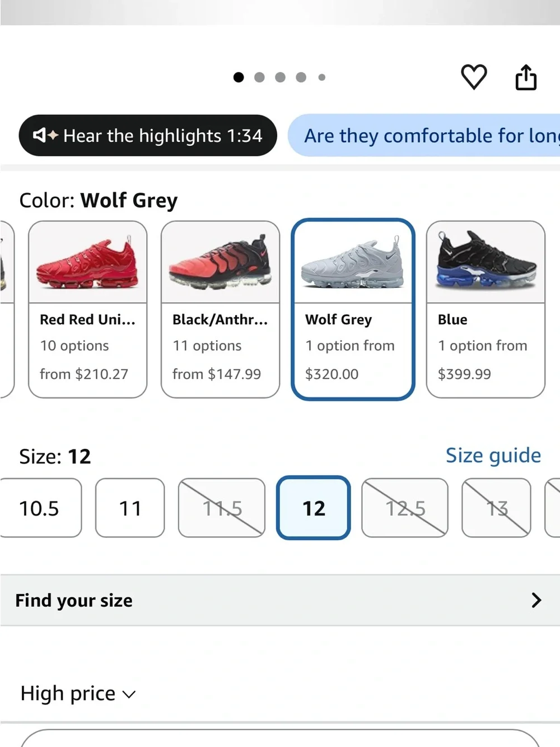The height and width of the screenshot is (747, 560).
Task: Click the '10 options' text
Action: [x=74, y=346]
